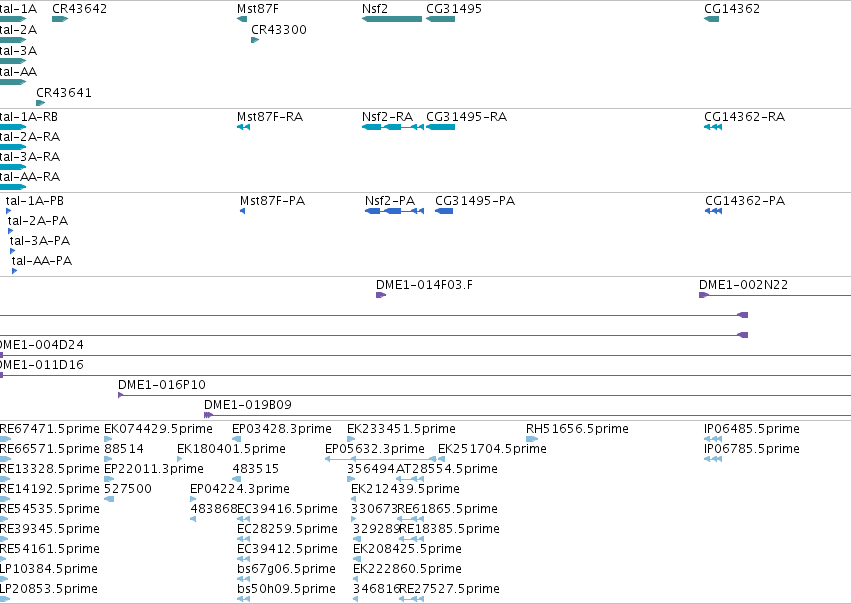
Task: Click the EP22011.3prime EST label
Action: (154, 469)
